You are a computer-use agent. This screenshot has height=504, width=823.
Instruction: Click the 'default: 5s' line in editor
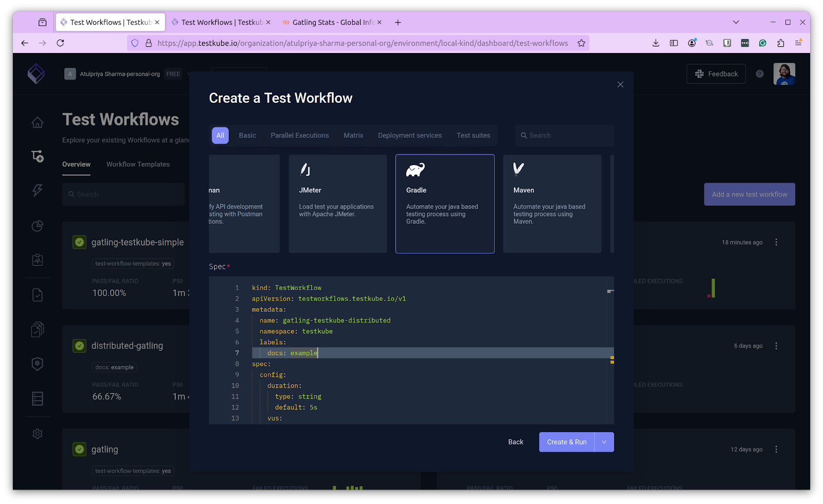click(296, 407)
